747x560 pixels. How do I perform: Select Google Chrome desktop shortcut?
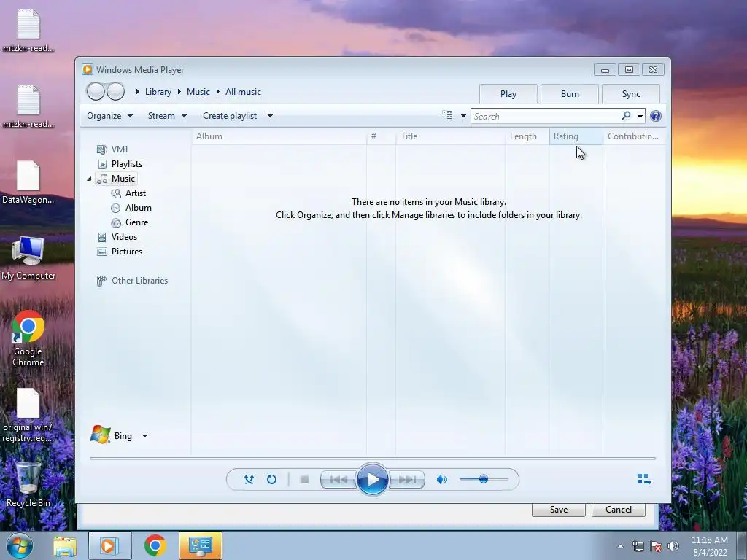coord(28,338)
